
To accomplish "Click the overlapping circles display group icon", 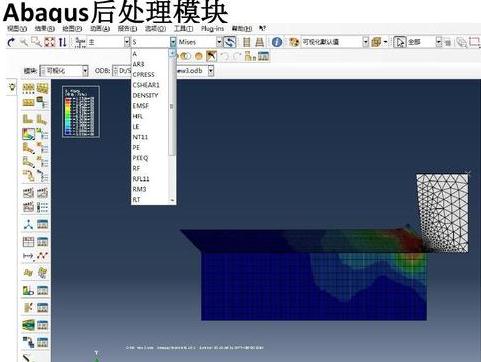I will coord(186,56).
